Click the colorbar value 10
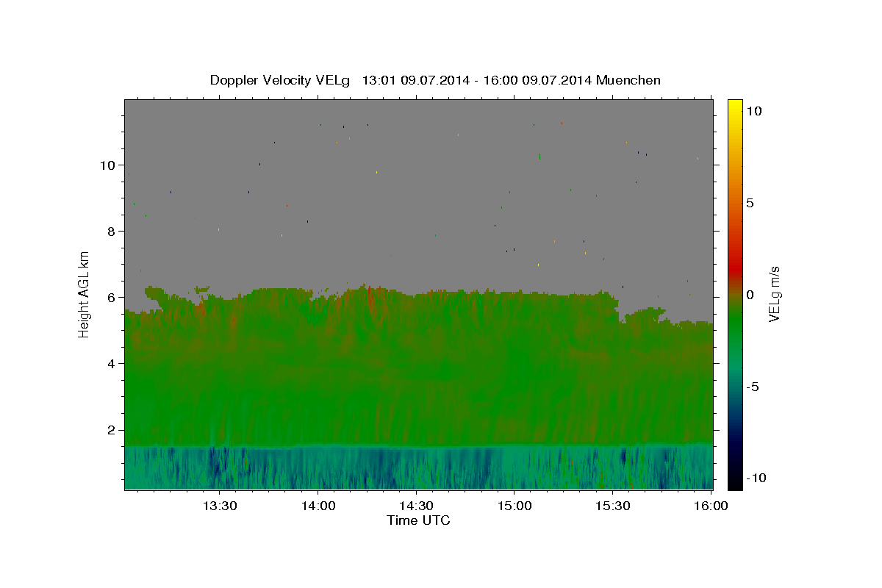Image resolution: width=882 pixels, height=588 pixels. pyautogui.click(x=754, y=111)
